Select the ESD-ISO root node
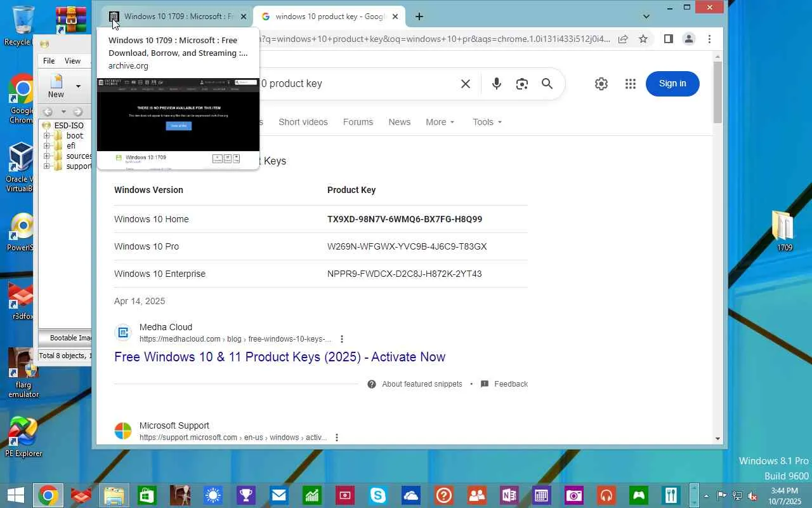Image resolution: width=812 pixels, height=508 pixels. (69, 126)
